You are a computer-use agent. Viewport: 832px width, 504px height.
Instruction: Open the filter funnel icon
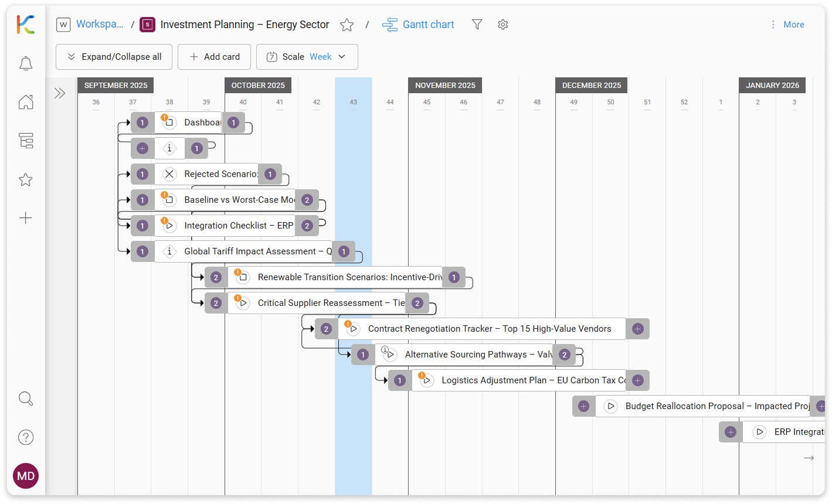[477, 25]
